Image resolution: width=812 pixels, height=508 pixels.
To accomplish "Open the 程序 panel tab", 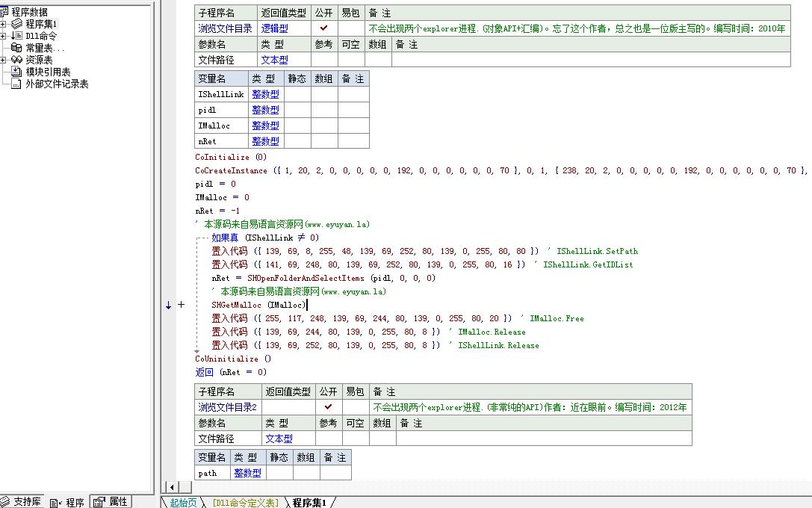I will [x=67, y=502].
